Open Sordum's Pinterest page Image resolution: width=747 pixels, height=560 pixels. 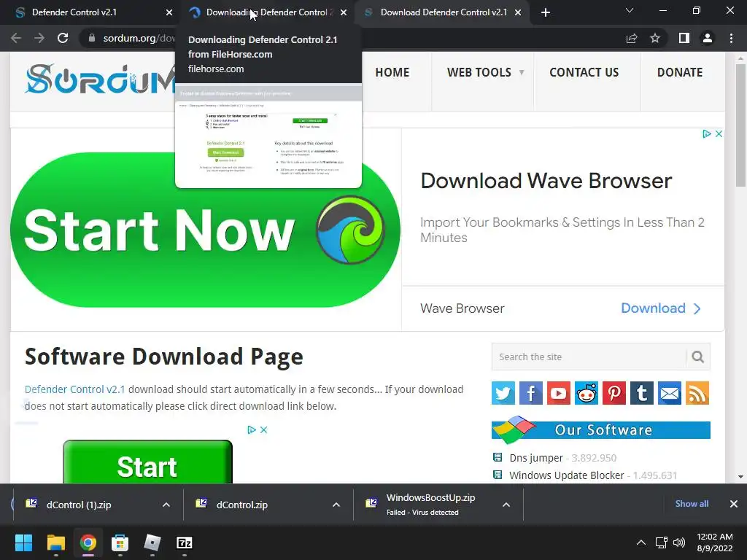(614, 393)
